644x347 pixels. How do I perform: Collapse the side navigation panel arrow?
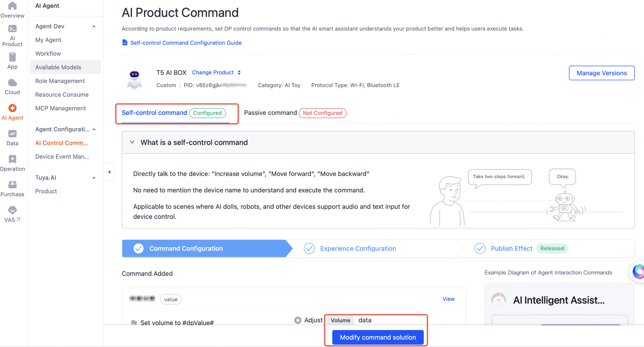click(x=109, y=172)
